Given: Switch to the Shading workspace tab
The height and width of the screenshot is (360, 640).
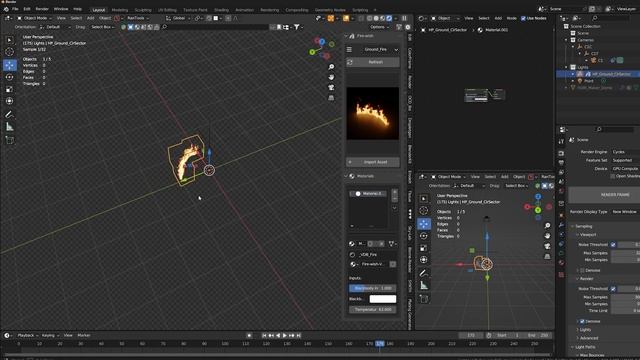Looking at the screenshot, I should pos(221,10).
